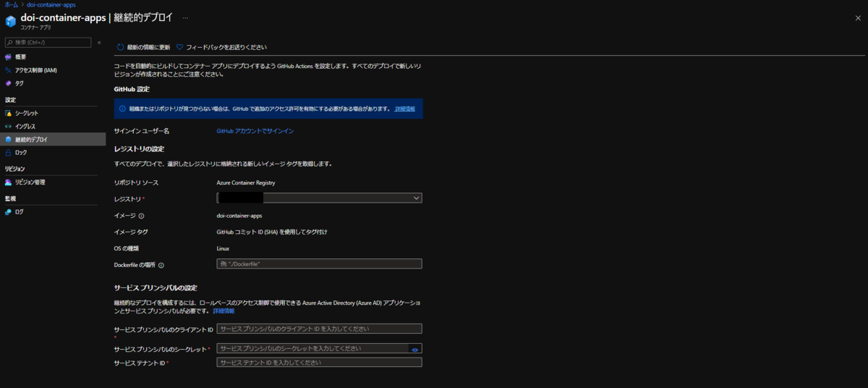Click the container app resource icon in header

point(10,20)
